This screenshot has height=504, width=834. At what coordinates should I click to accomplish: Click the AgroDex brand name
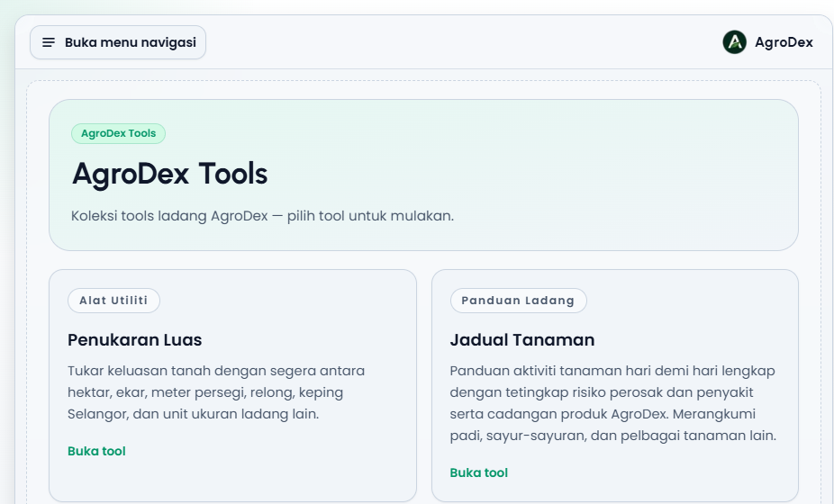click(784, 42)
